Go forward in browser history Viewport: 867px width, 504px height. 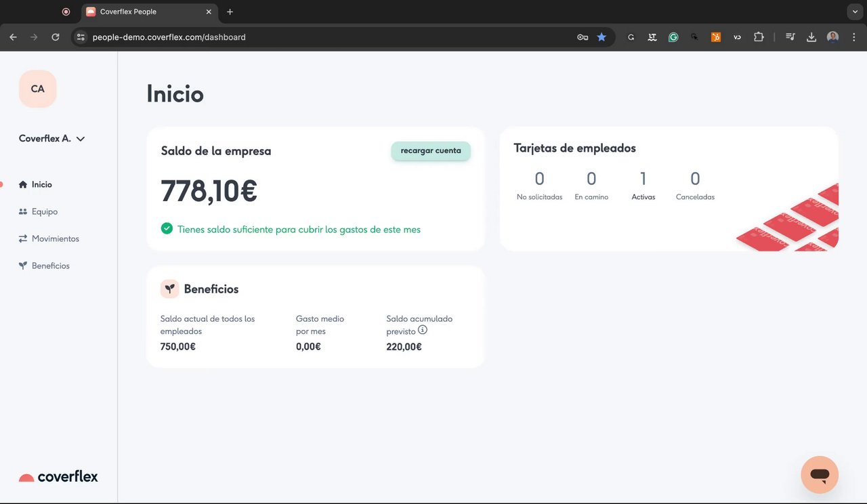point(34,37)
